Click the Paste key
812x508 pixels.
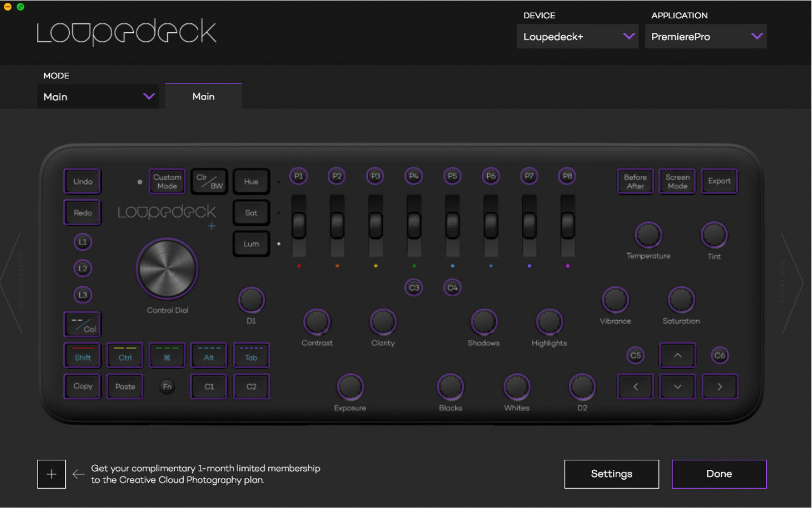[x=125, y=387]
